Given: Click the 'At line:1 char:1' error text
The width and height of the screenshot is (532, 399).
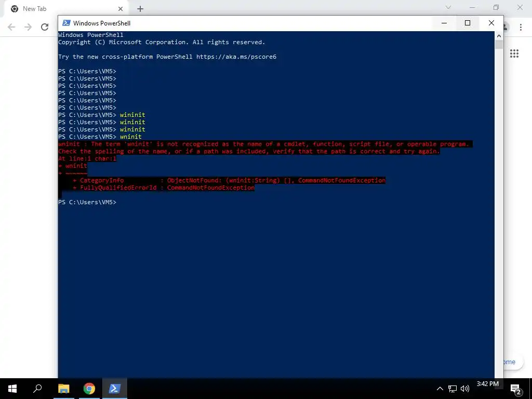Looking at the screenshot, I should pyautogui.click(x=87, y=158).
